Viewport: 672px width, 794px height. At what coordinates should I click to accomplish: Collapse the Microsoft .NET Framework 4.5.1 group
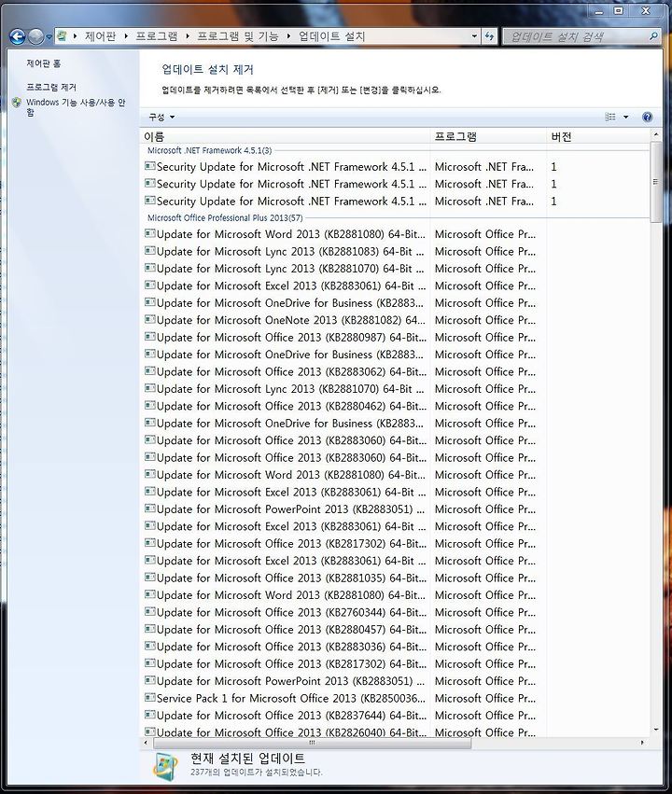[210, 151]
